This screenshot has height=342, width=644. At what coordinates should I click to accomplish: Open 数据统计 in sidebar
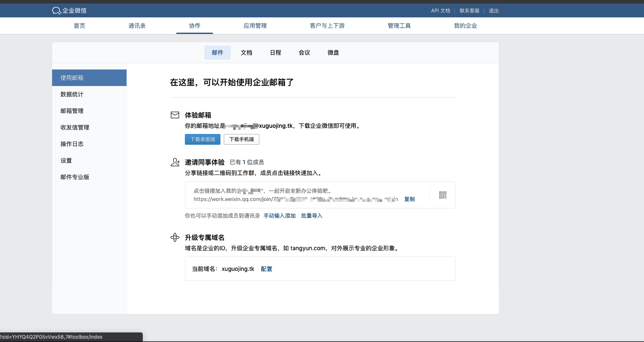(x=89, y=94)
